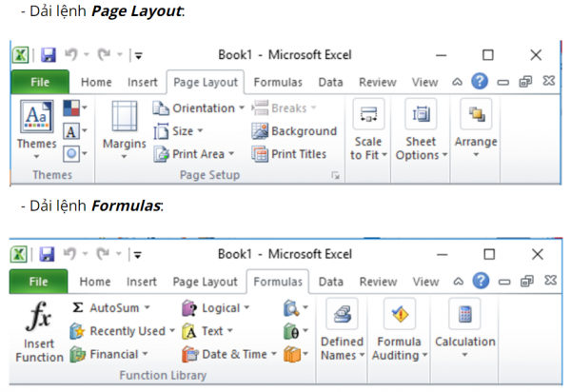Viewport: 571px width, 392px height.
Task: Click Redo icon in Formulas window
Action: [103, 254]
